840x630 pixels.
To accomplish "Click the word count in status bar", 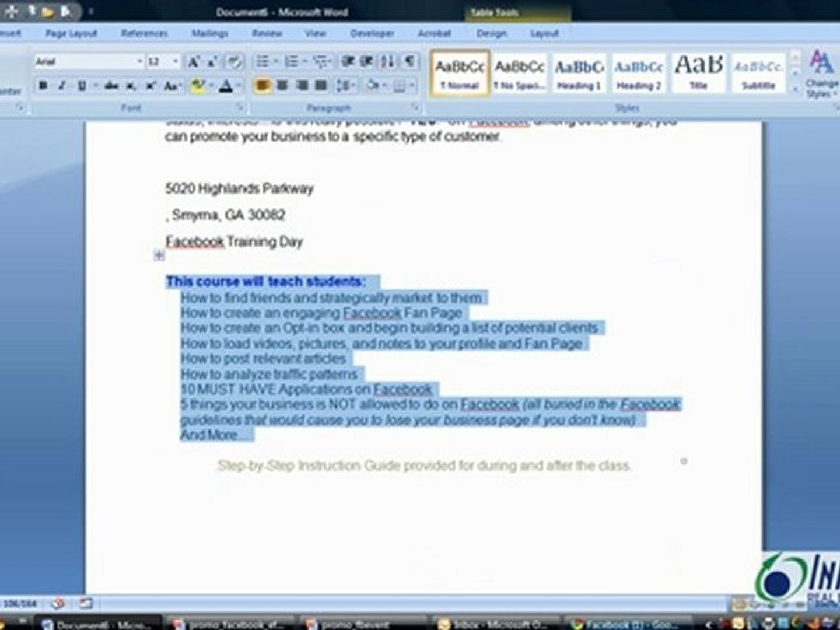I will point(20,603).
